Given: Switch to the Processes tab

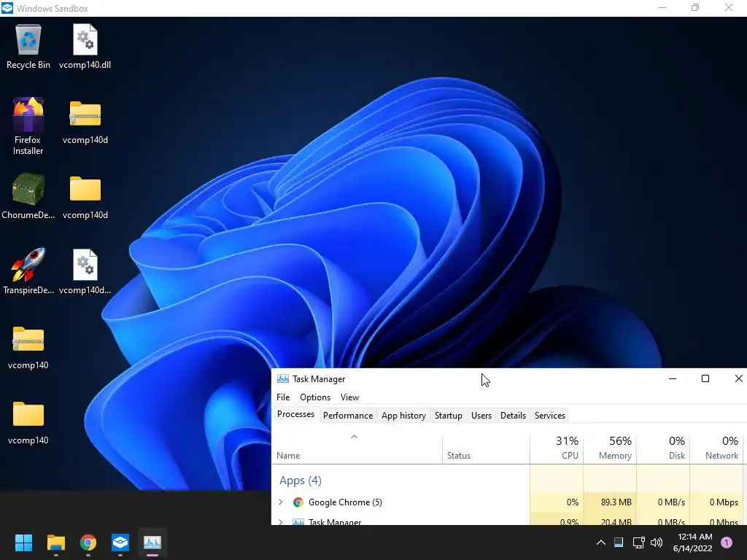Looking at the screenshot, I should tap(296, 414).
